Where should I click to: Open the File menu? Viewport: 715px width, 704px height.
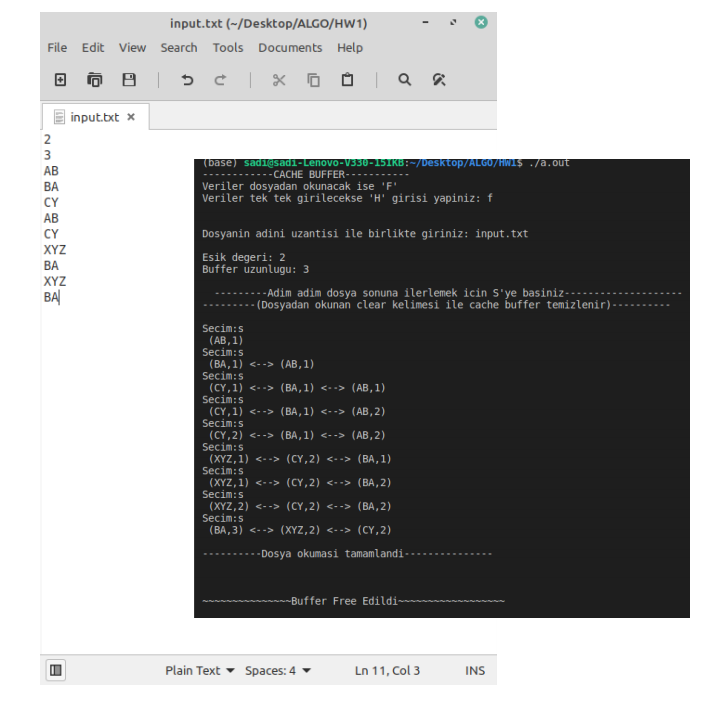click(x=57, y=47)
